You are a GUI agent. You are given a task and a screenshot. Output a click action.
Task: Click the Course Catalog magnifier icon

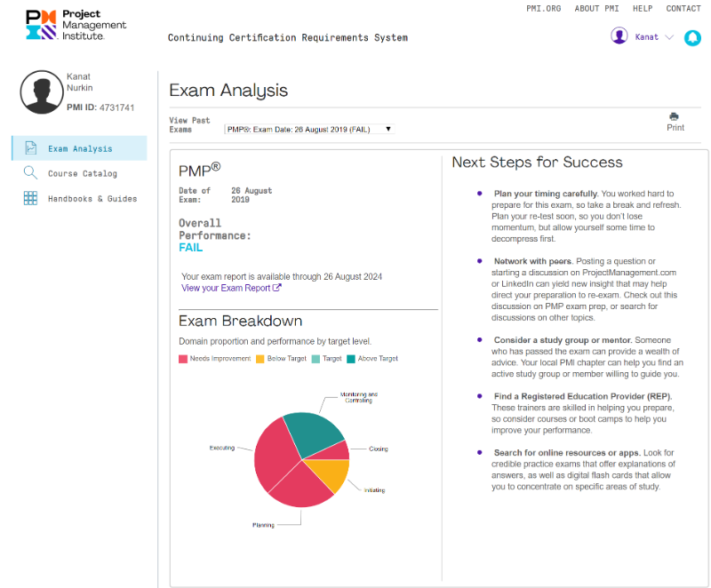[30, 173]
